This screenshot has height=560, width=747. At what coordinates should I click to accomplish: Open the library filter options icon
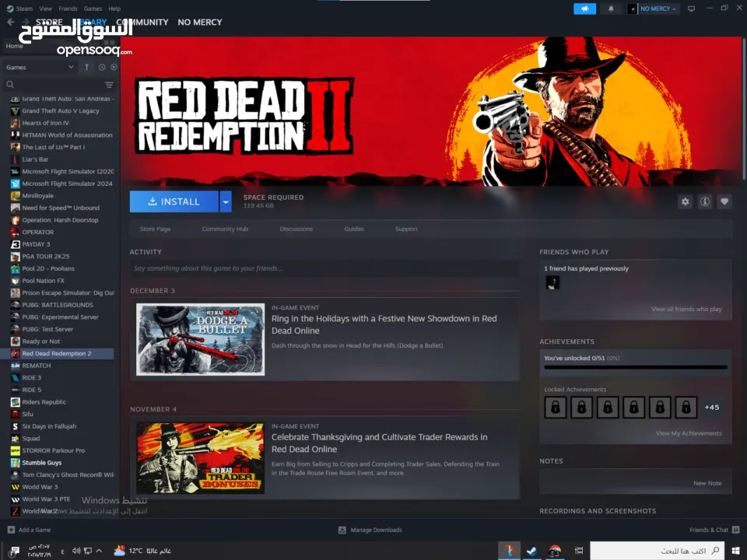click(109, 85)
